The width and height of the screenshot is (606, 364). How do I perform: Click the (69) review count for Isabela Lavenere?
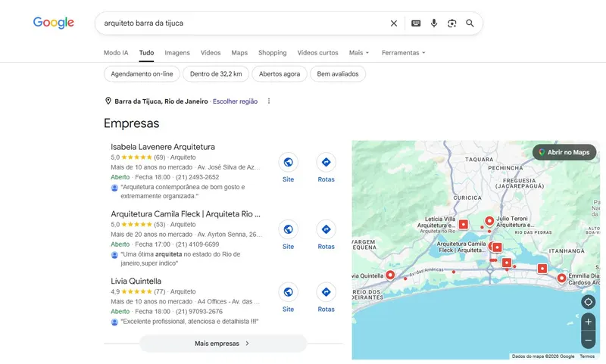pyautogui.click(x=160, y=157)
